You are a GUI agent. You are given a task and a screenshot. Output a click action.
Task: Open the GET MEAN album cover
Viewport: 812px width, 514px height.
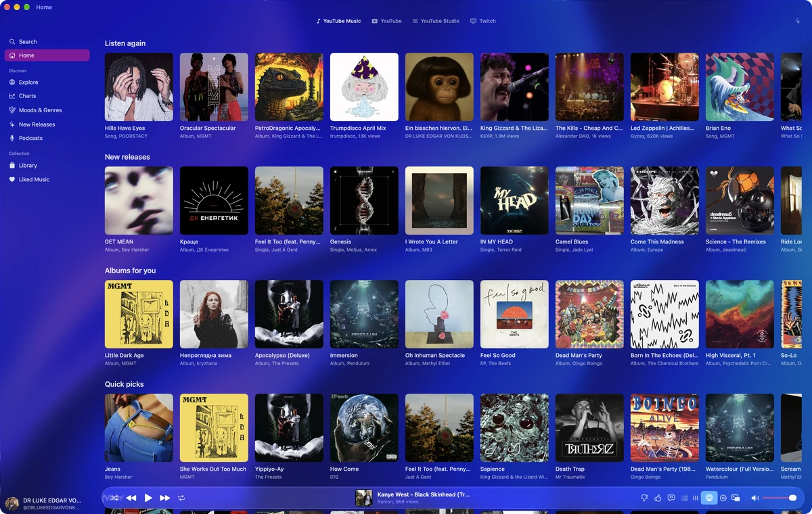click(139, 201)
